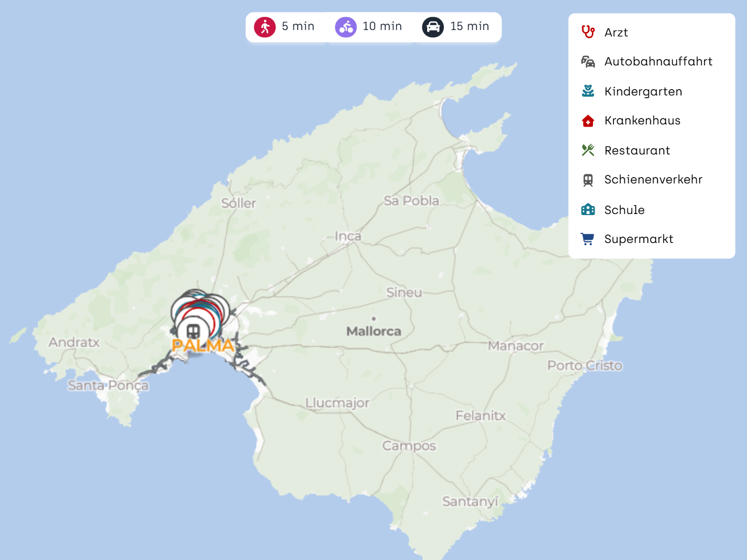Click the Supermarkt shopping cart icon
The width and height of the screenshot is (747, 560).
[588, 239]
